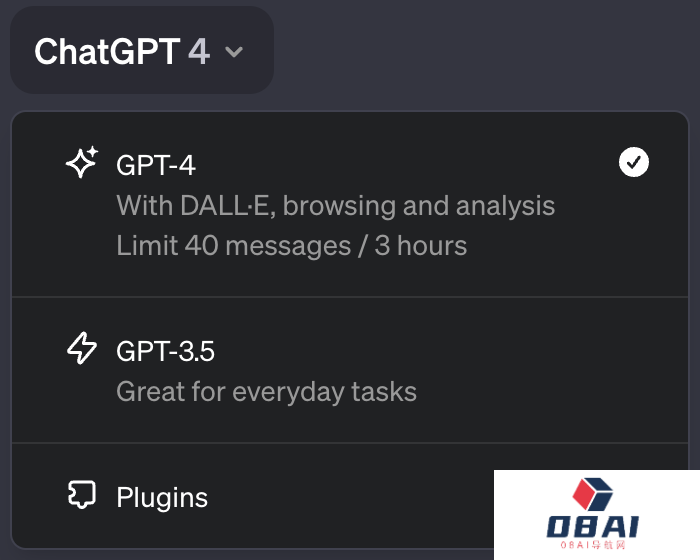Switch to the GPT-3.5 model label
This screenshot has height=560, width=700.
165,351
